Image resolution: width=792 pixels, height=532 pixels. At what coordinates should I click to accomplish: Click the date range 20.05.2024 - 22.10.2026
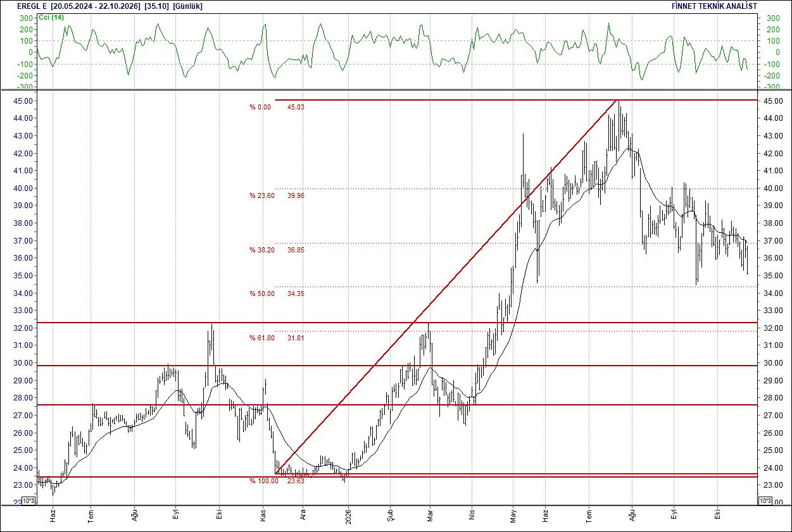click(x=96, y=6)
